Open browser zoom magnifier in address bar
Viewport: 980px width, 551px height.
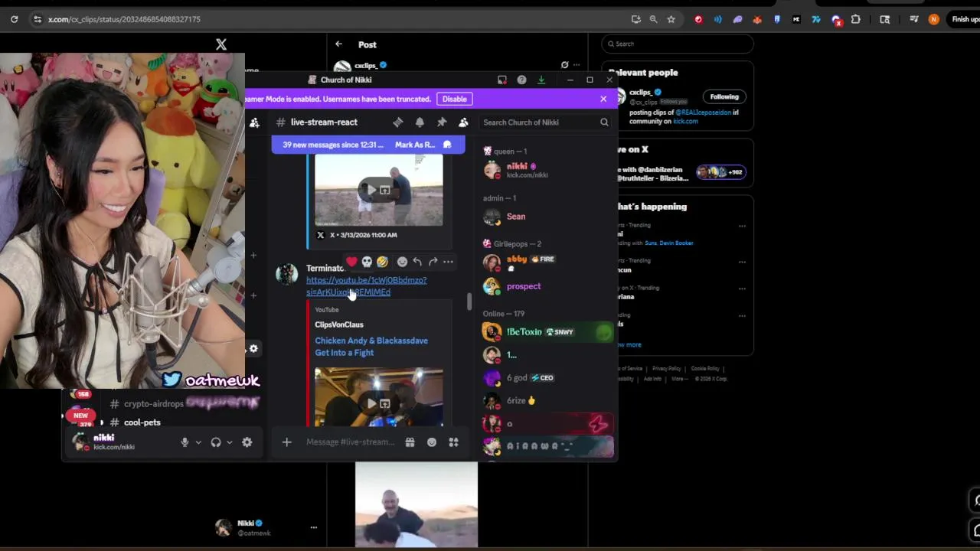point(653,19)
